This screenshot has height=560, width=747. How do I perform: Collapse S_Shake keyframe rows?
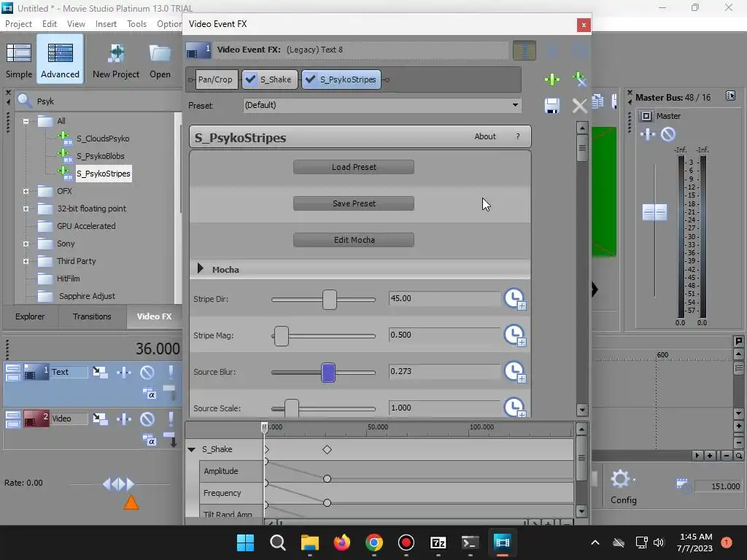coord(192,449)
